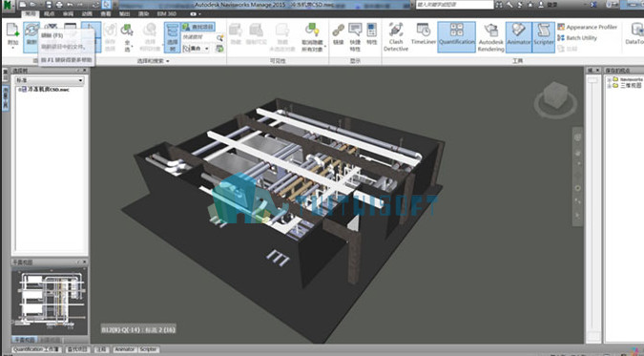The width and height of the screenshot is (644, 356).
Task: Toggle the Animator window button
Action: point(518,37)
